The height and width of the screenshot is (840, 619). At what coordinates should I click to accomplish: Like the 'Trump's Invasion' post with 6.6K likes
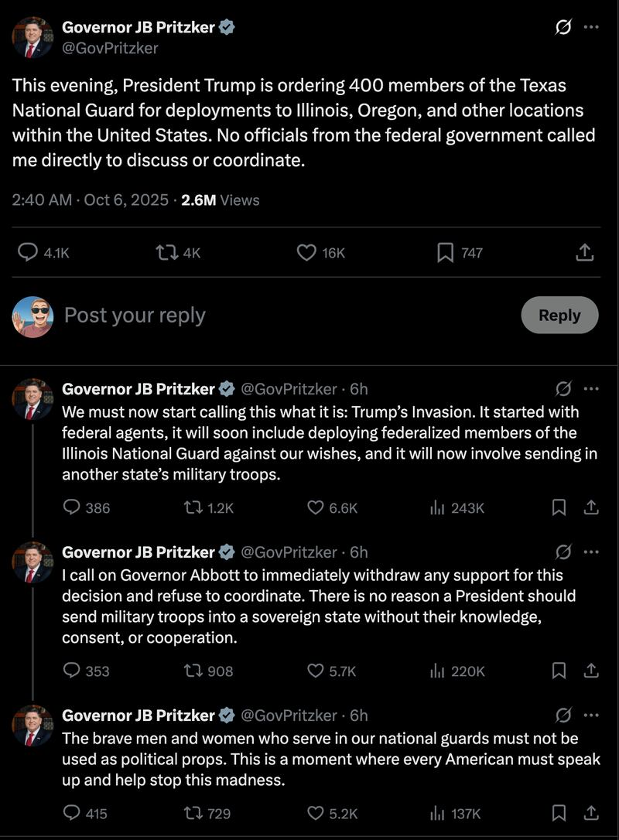(316, 507)
